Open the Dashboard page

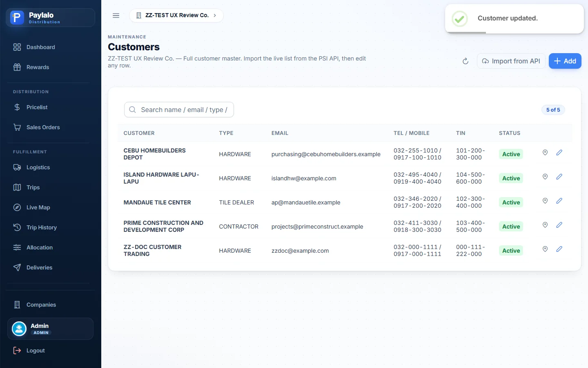(51, 47)
